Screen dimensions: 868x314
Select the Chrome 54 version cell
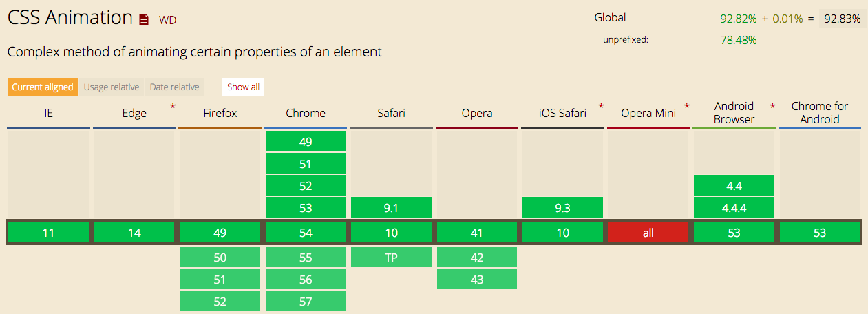coord(305,233)
